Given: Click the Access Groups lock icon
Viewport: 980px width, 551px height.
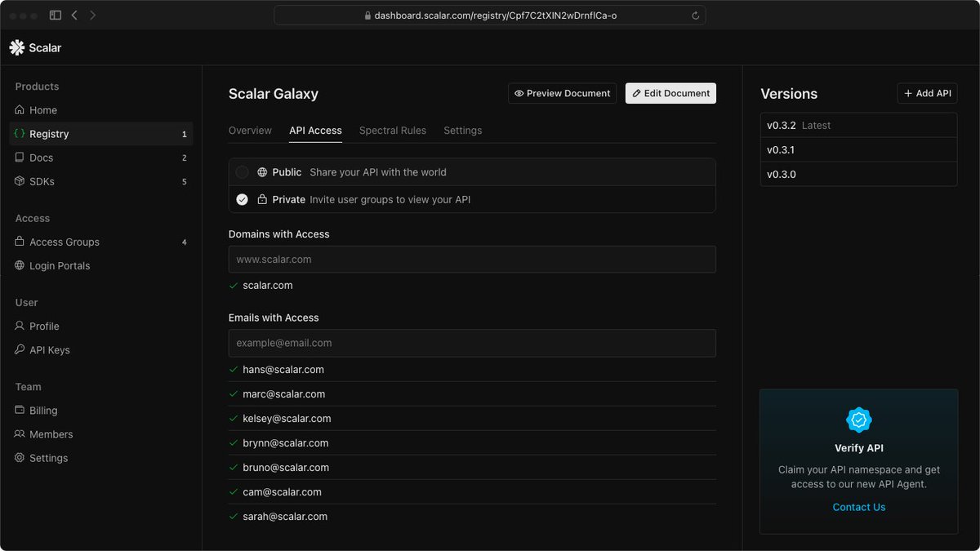Looking at the screenshot, I should point(20,242).
